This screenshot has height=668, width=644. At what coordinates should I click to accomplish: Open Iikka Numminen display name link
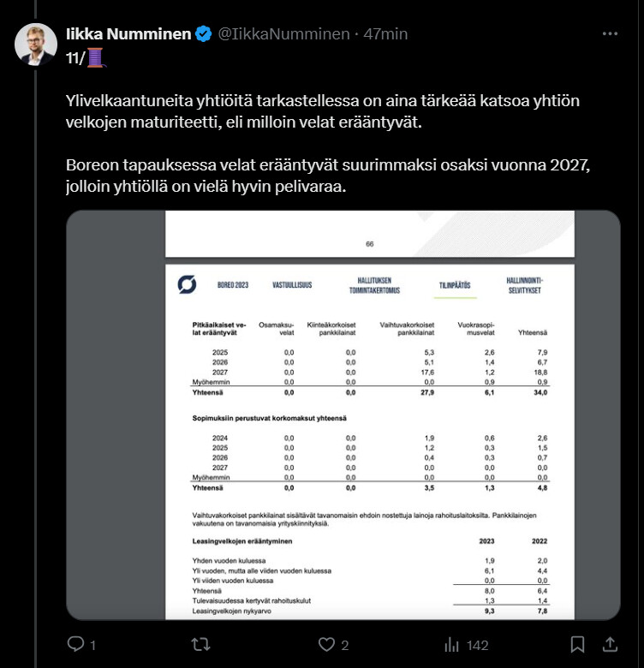(x=129, y=34)
